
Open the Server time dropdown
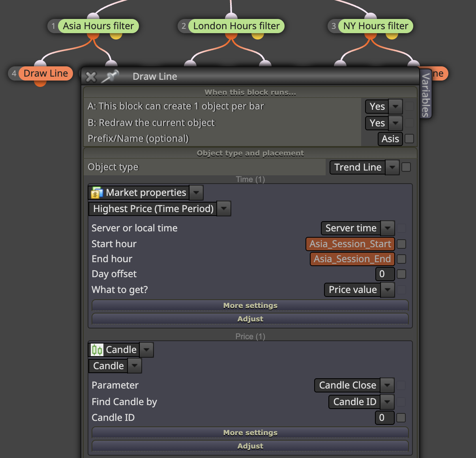388,228
